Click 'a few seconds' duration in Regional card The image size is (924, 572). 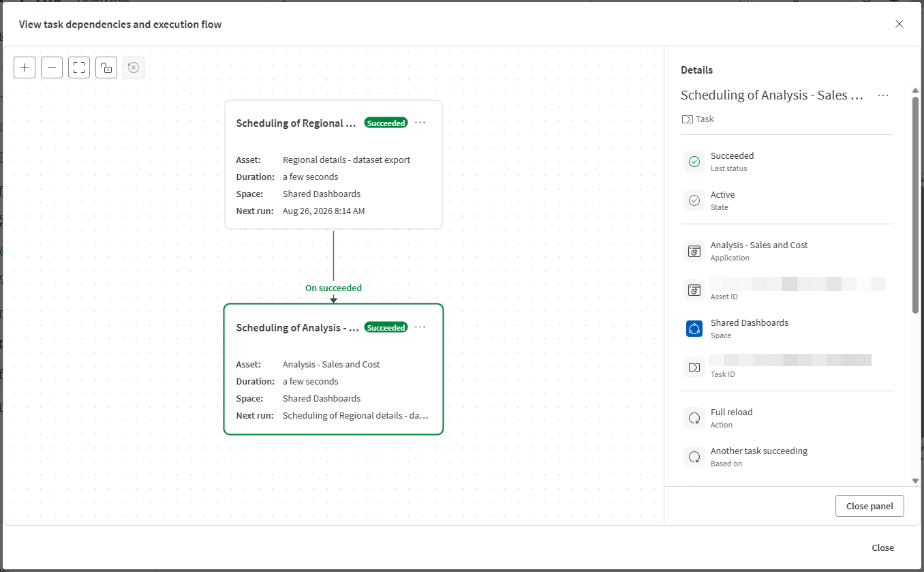coord(311,177)
